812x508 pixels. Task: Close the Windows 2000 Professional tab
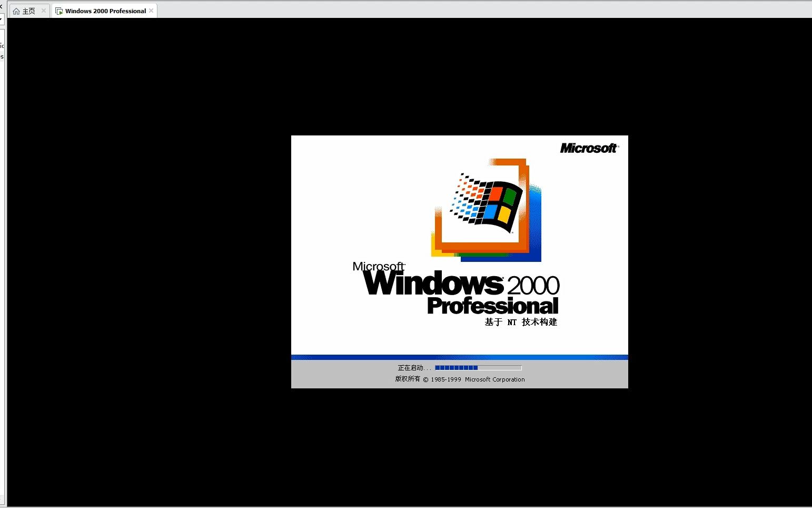point(151,11)
